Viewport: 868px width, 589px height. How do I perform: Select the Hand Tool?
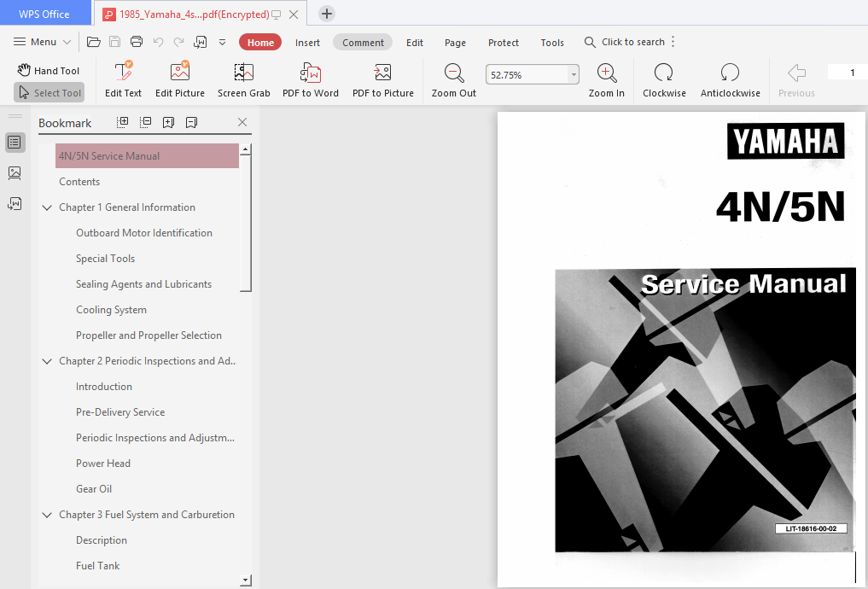point(49,70)
